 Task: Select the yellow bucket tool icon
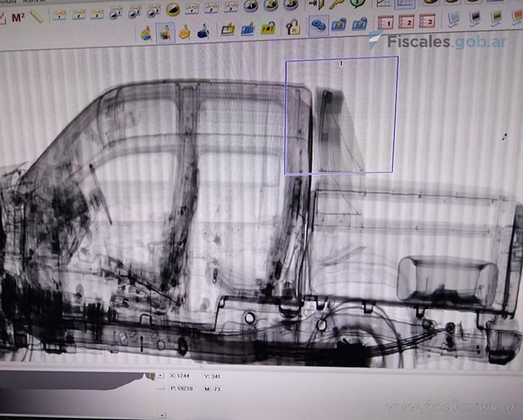[x=185, y=31]
